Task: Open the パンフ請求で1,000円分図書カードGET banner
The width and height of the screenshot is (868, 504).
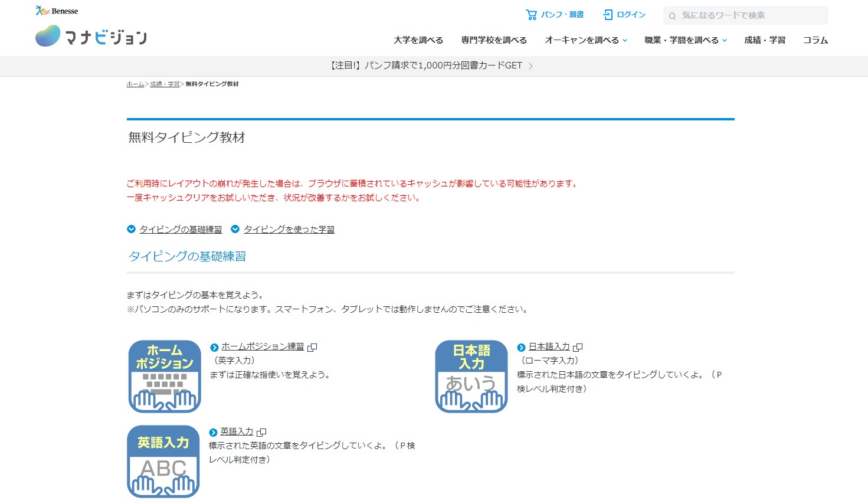Action: pyautogui.click(x=430, y=66)
